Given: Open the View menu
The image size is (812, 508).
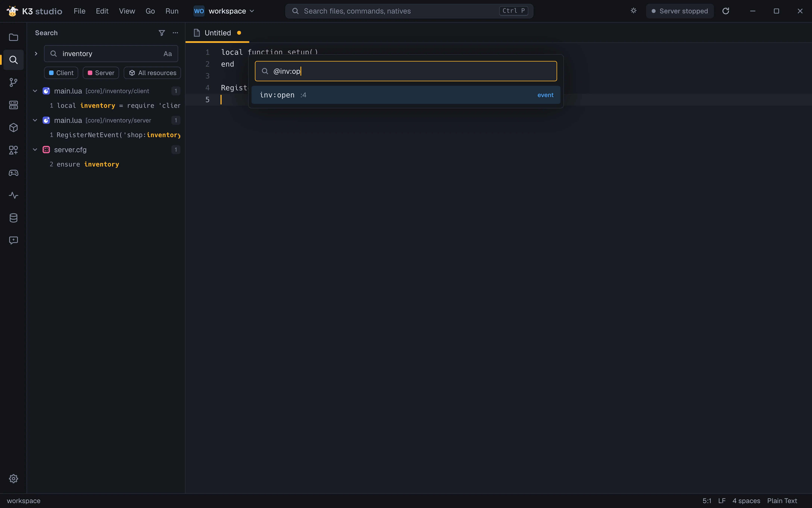Looking at the screenshot, I should (127, 11).
